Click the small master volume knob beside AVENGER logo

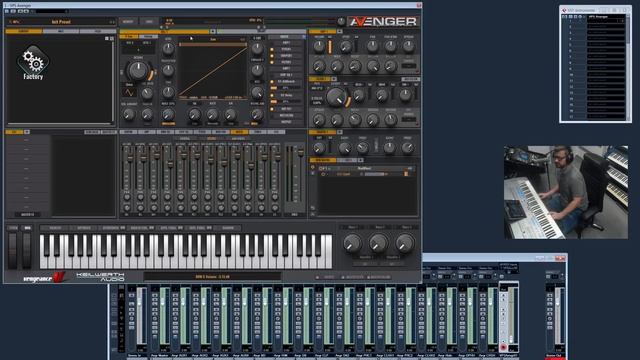coord(341,21)
